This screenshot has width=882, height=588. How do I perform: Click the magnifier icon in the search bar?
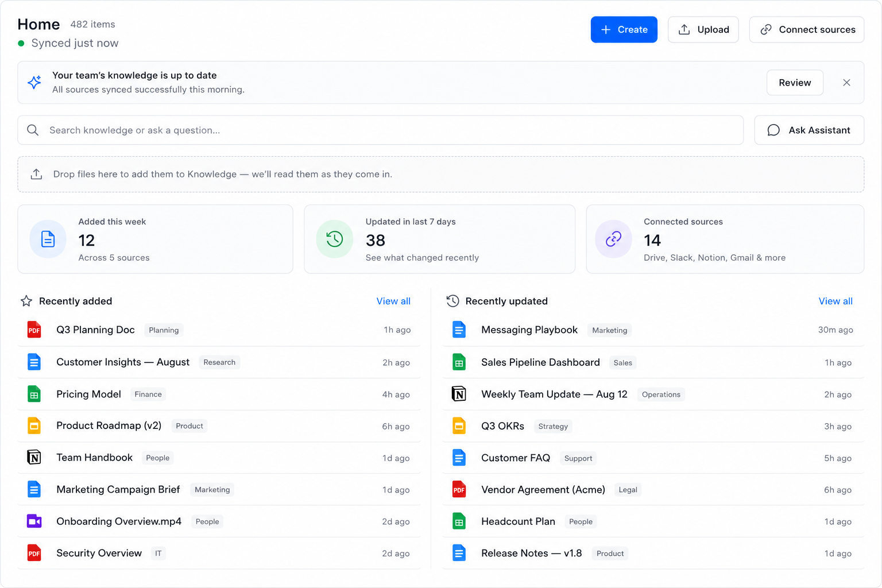33,130
